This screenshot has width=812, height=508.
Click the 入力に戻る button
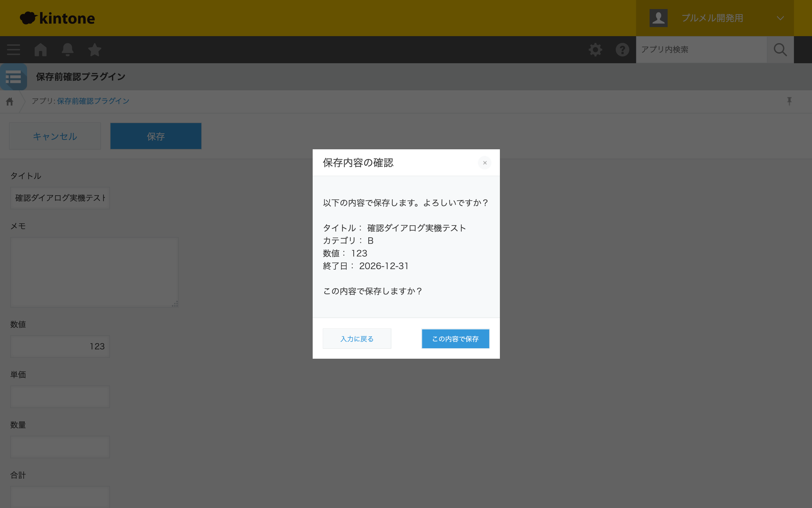357,339
